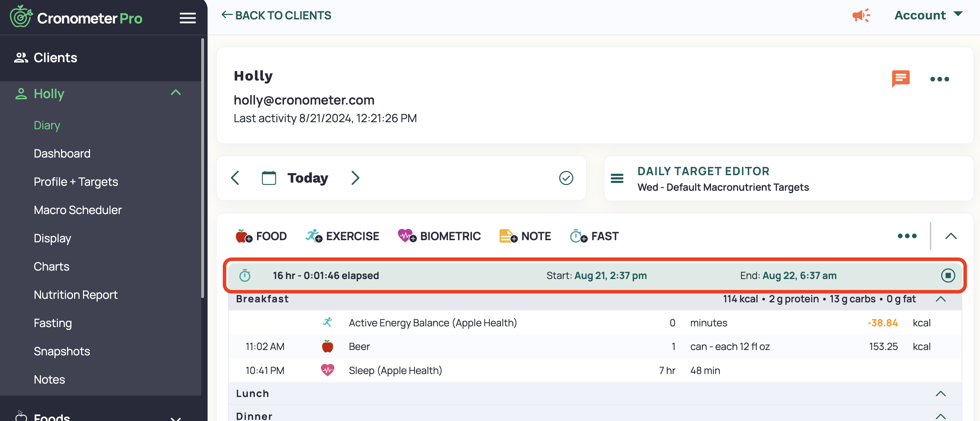Collapse the Breakfast section

click(x=942, y=299)
